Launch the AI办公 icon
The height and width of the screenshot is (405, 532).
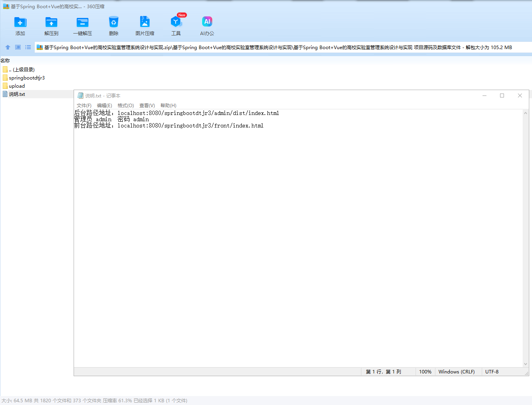(x=207, y=21)
